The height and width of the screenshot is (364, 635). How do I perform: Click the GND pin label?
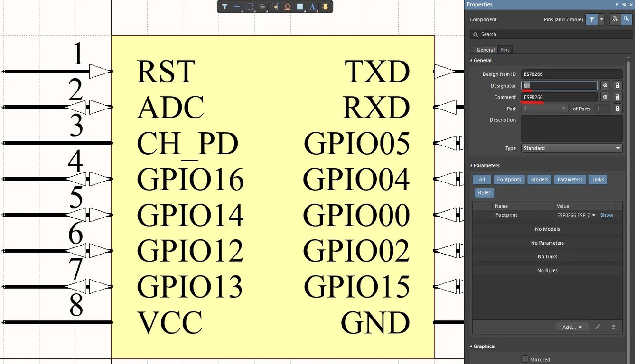(375, 323)
